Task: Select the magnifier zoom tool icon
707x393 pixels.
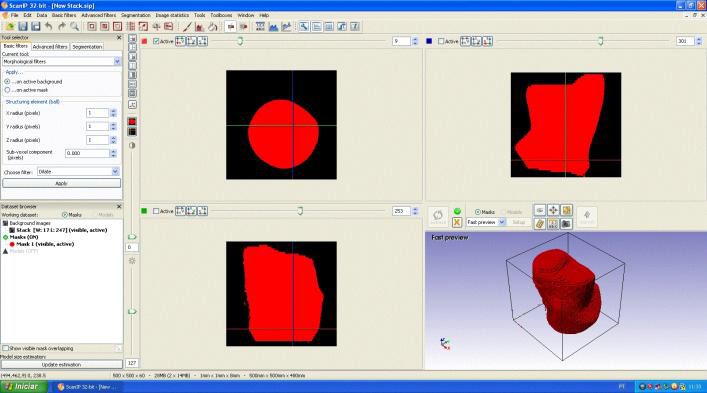Action: click(x=74, y=27)
